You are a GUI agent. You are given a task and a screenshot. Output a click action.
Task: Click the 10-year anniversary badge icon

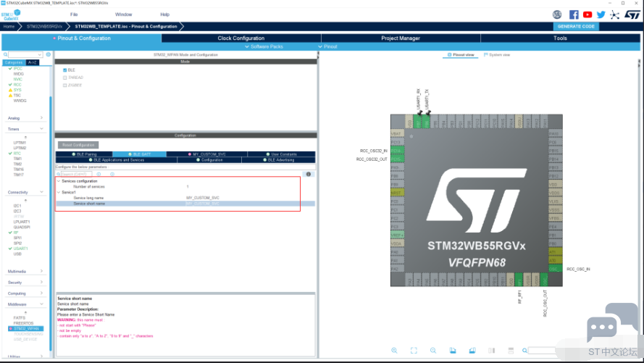557,14
